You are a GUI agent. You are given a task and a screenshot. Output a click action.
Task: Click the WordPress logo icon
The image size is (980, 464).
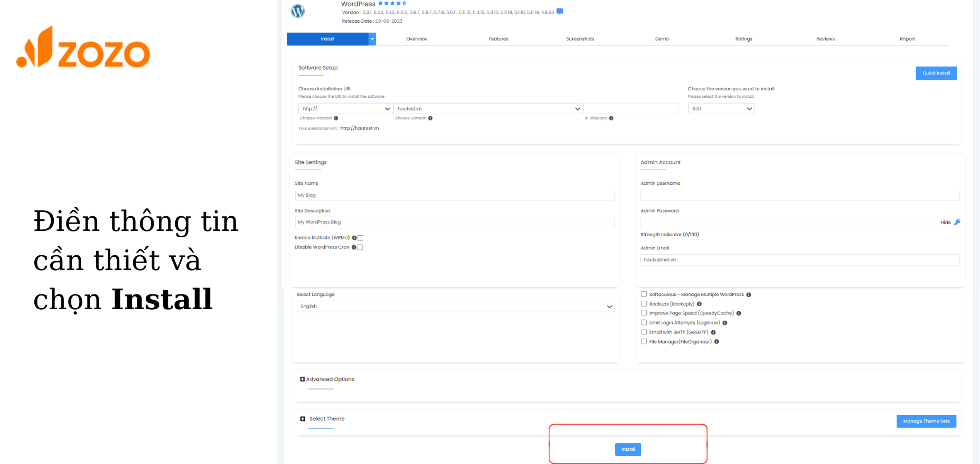(x=298, y=11)
